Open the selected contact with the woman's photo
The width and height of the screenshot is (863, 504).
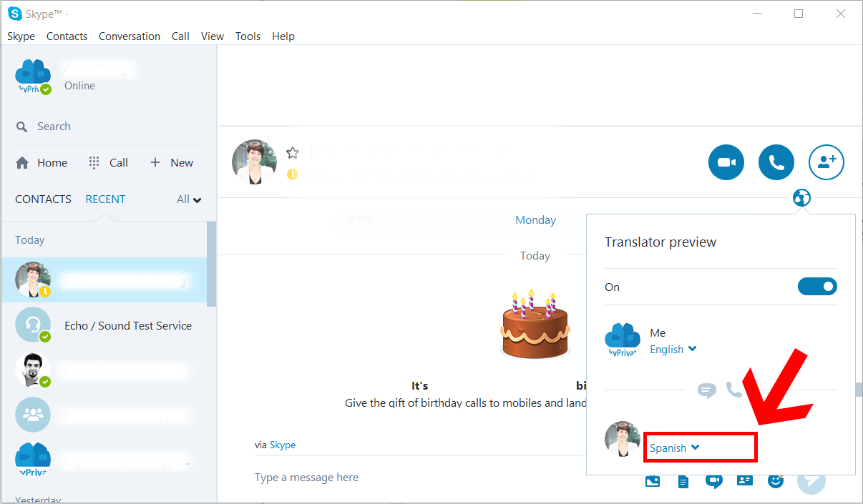(x=104, y=281)
